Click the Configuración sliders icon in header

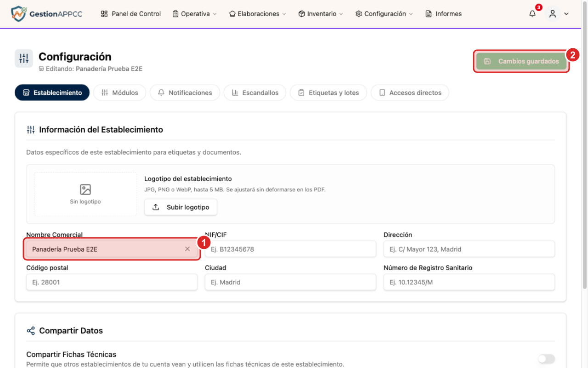coord(24,58)
